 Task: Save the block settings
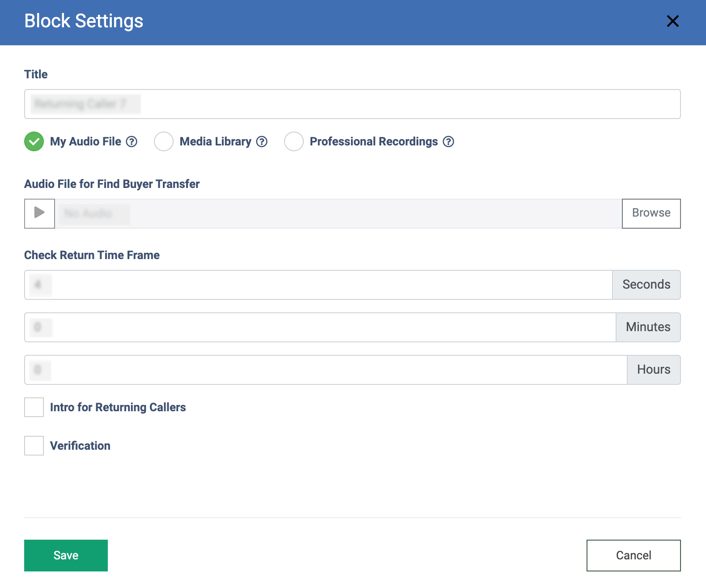point(66,555)
